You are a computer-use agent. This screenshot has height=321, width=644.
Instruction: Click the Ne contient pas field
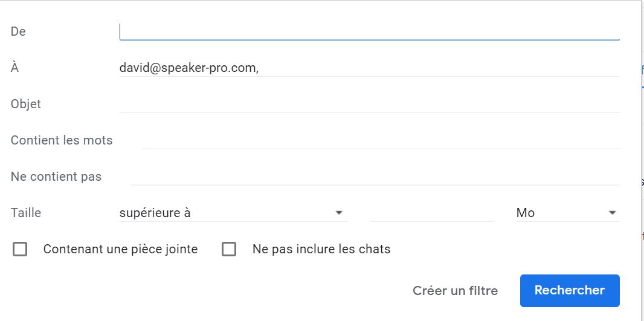pyautogui.click(x=375, y=177)
